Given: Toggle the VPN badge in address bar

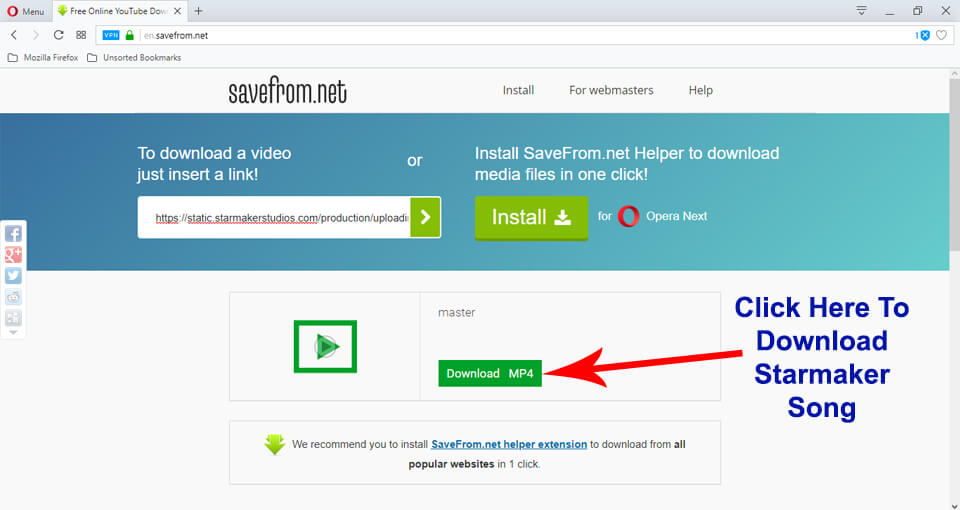Looking at the screenshot, I should tap(111, 36).
